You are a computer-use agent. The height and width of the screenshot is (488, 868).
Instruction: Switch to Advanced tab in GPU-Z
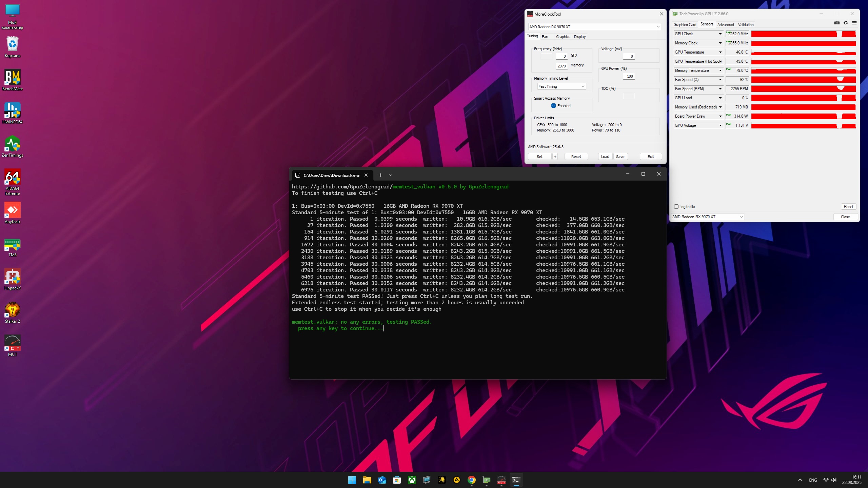click(725, 25)
